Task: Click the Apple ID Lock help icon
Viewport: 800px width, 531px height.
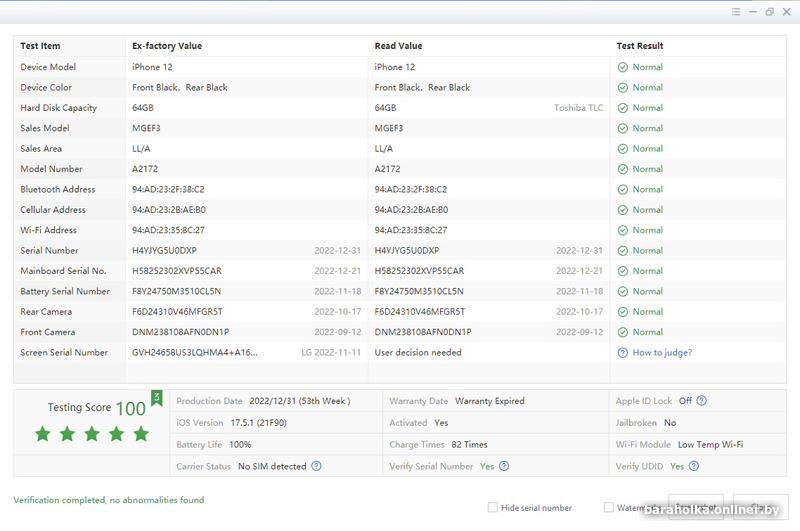Action: coord(702,401)
